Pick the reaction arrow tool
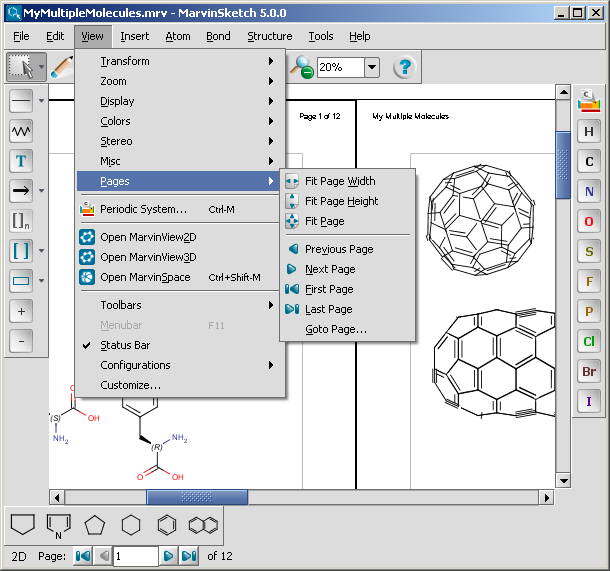 click(21, 190)
